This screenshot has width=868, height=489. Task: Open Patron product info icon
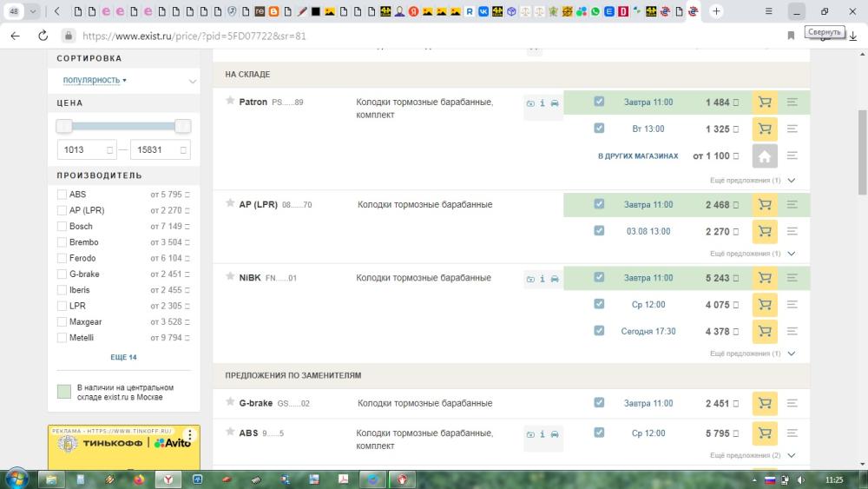542,103
